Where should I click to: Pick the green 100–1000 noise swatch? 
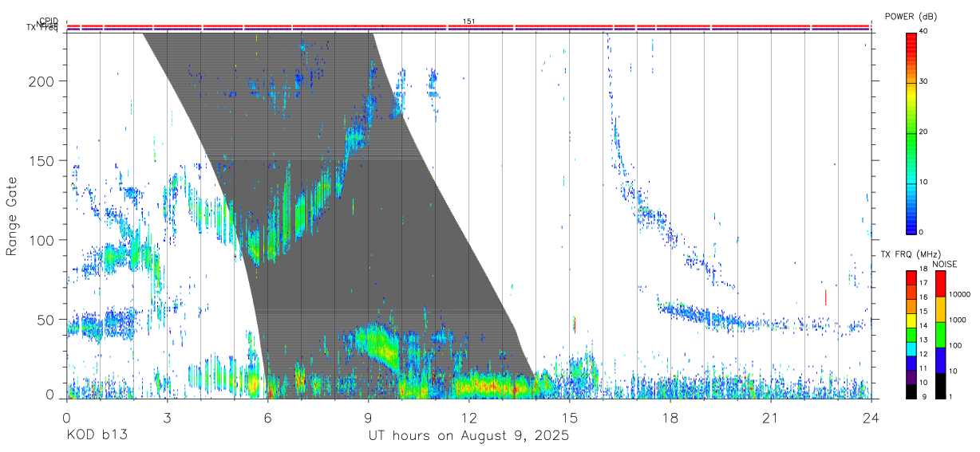[941, 335]
